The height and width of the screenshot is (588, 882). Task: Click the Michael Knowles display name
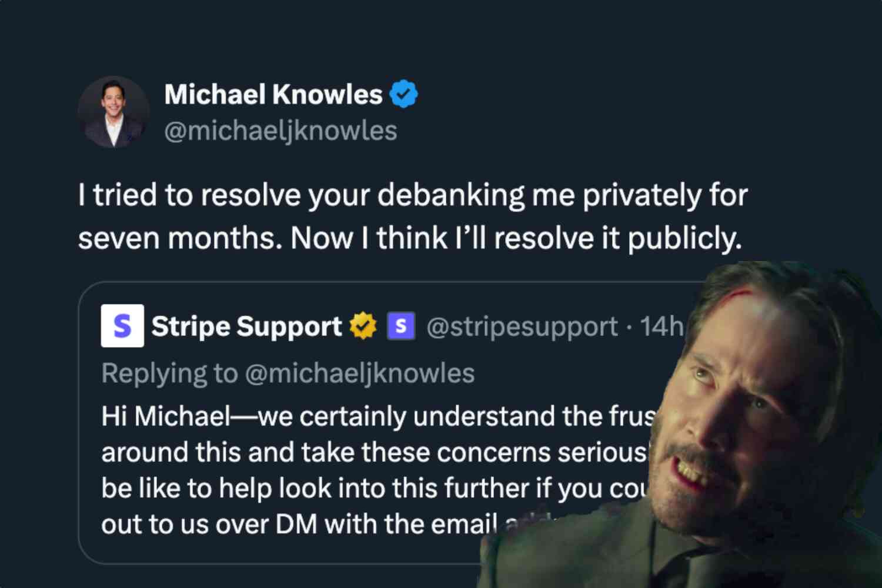coord(273,94)
